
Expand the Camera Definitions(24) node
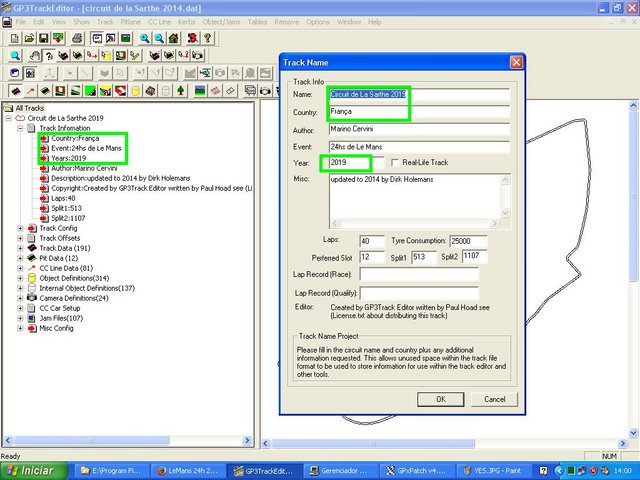[x=20, y=298]
